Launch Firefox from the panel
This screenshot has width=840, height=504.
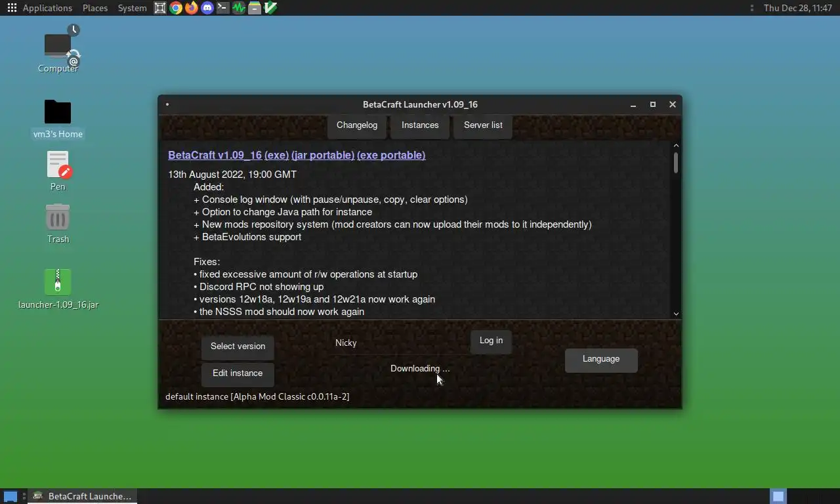pos(192,8)
